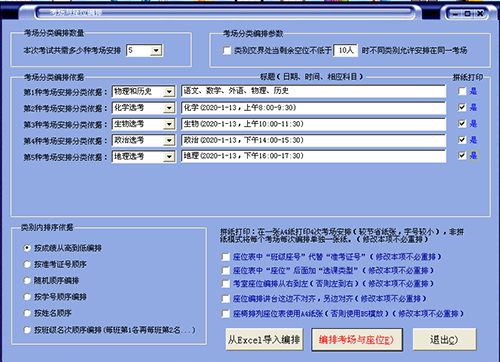Viewport: 500px width, 362px height.
Task: Check 座位 后面加 选课类型 option
Action: tap(226, 270)
